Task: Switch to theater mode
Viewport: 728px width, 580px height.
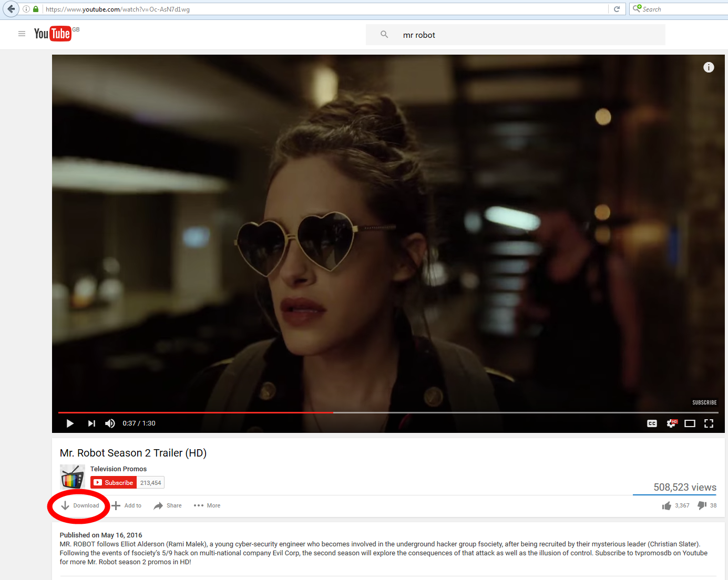Action: point(690,423)
